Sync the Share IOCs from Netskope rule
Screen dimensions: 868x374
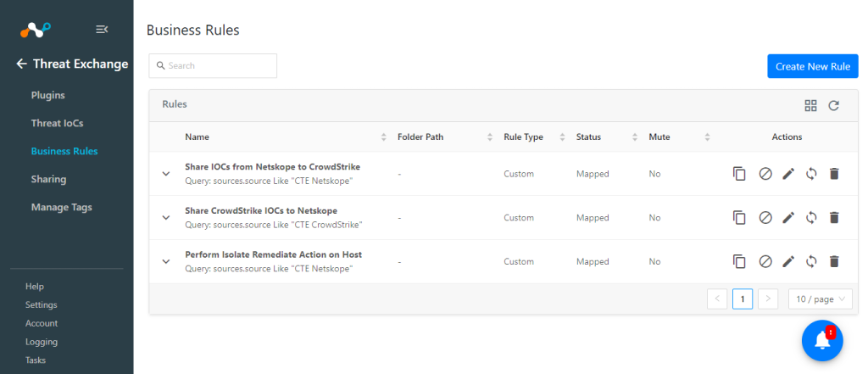pyautogui.click(x=811, y=174)
